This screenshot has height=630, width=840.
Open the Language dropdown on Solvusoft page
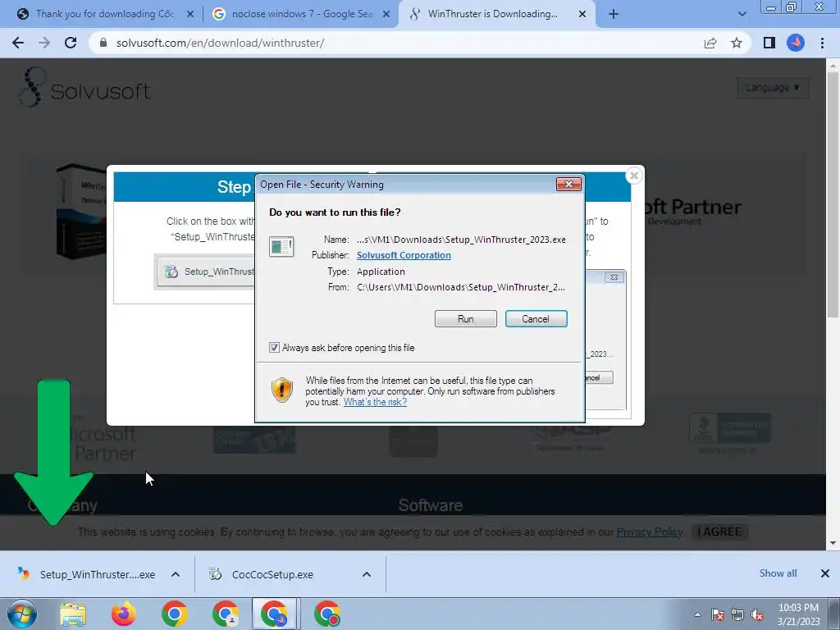[x=773, y=88]
